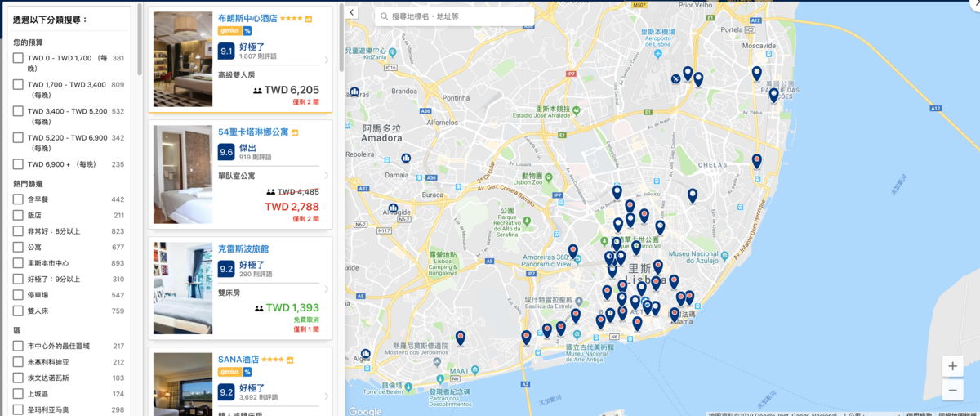980x416 pixels.
Task: Expand 54聖卡塔琳娜公寓 card via right chevron
Action: (x=326, y=175)
